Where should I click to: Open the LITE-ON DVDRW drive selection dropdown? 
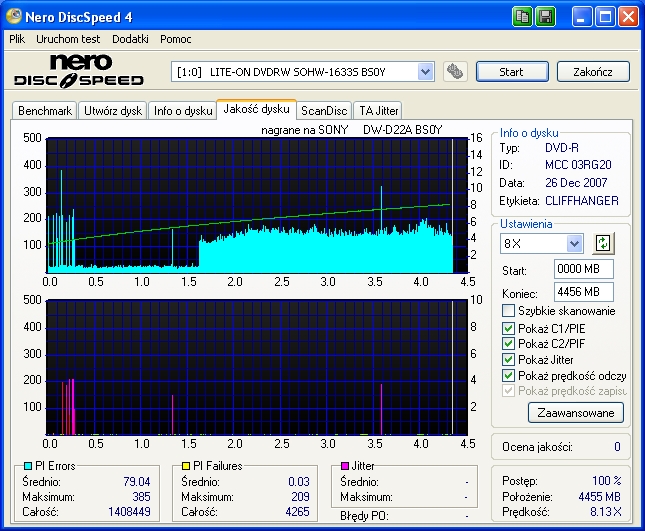[x=426, y=72]
